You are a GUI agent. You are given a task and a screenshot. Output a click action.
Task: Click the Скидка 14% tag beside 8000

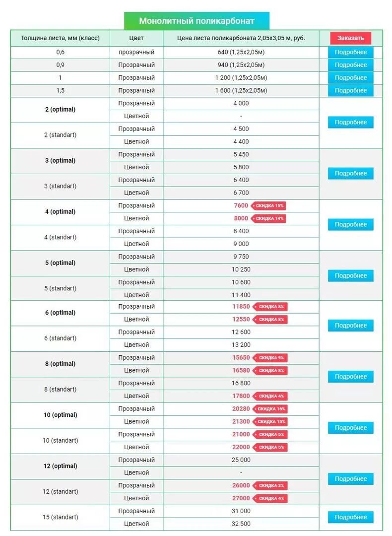click(x=268, y=218)
